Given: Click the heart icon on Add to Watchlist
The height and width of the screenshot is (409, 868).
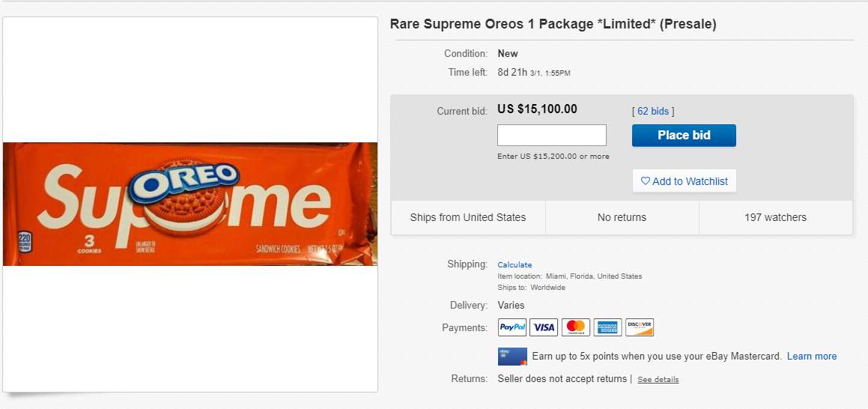Looking at the screenshot, I should point(646,181).
